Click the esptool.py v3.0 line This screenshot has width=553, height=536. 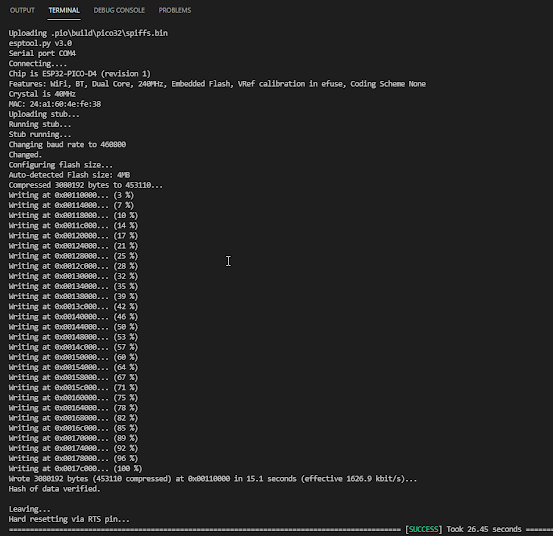click(x=40, y=43)
